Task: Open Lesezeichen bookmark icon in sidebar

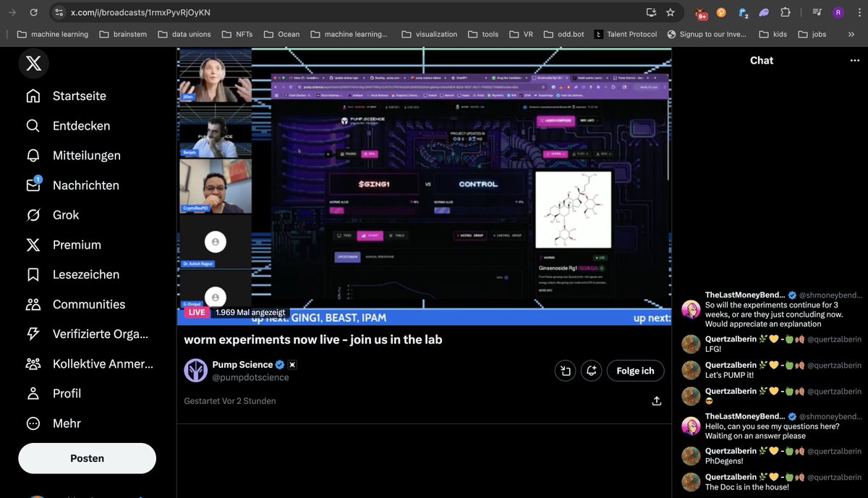Action: [33, 274]
